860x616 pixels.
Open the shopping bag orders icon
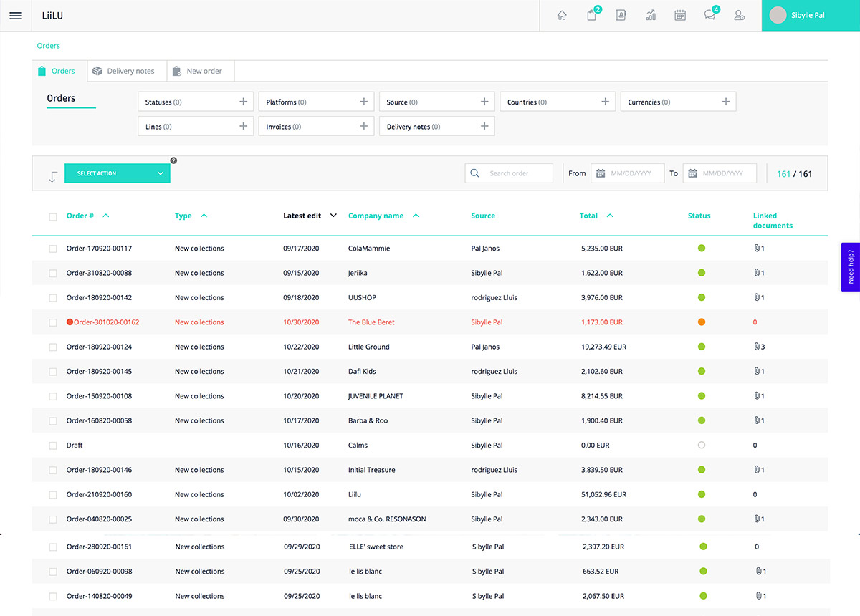592,16
